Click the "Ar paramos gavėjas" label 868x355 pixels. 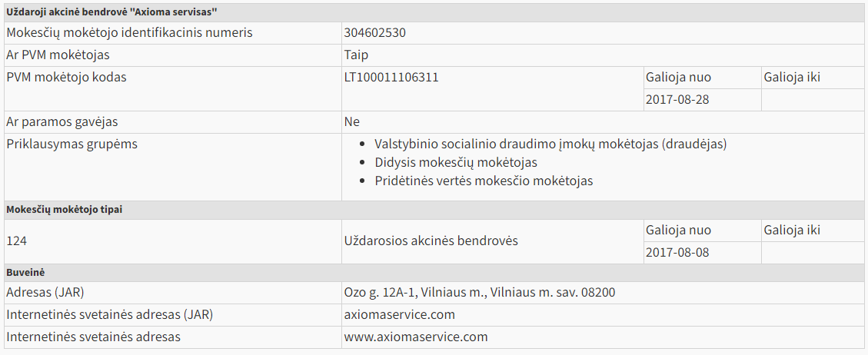[62, 122]
